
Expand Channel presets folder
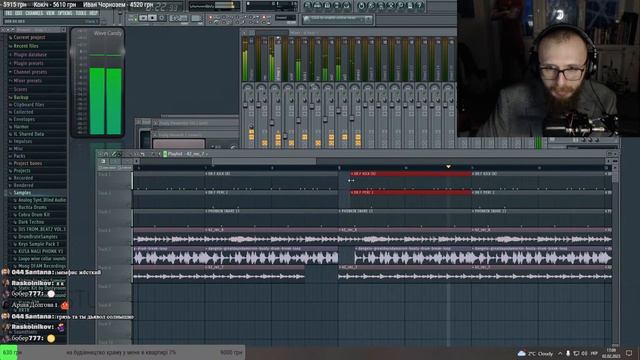click(30, 72)
